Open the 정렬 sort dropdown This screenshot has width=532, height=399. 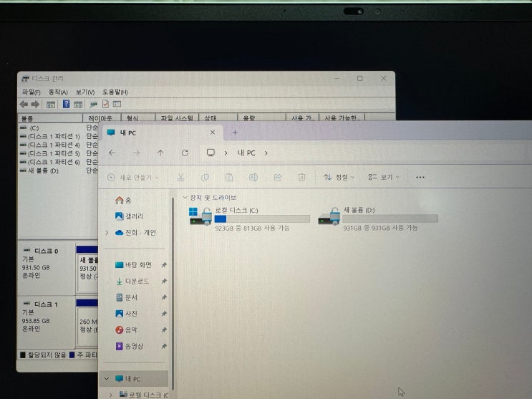(339, 177)
